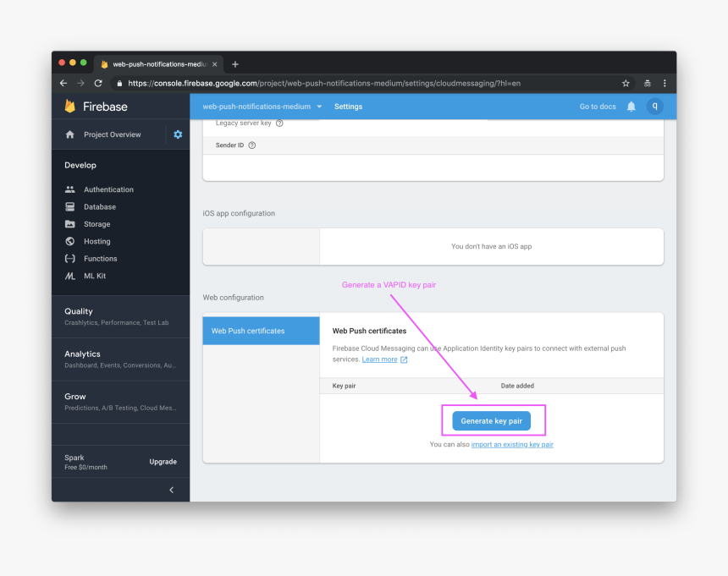
Task: Open Storage menu item
Action: [97, 224]
